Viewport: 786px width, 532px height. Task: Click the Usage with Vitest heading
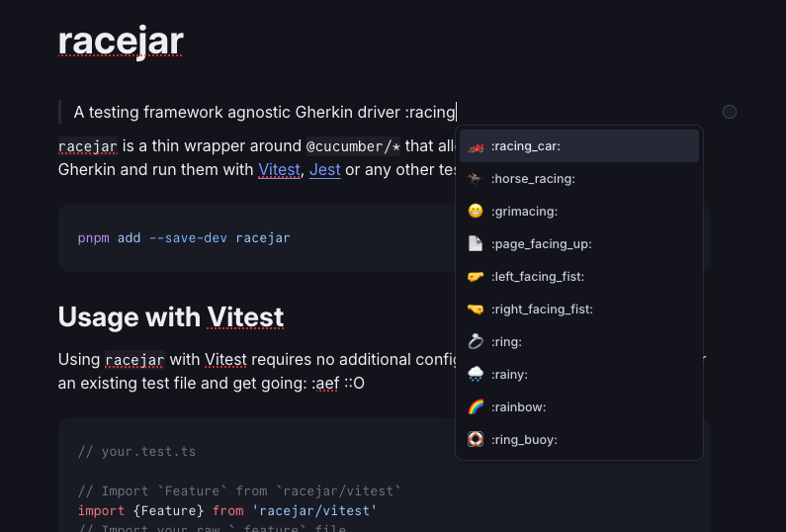tap(171, 316)
